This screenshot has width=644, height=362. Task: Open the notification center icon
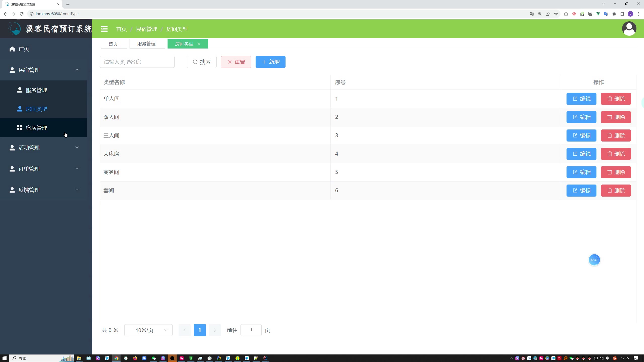636,358
